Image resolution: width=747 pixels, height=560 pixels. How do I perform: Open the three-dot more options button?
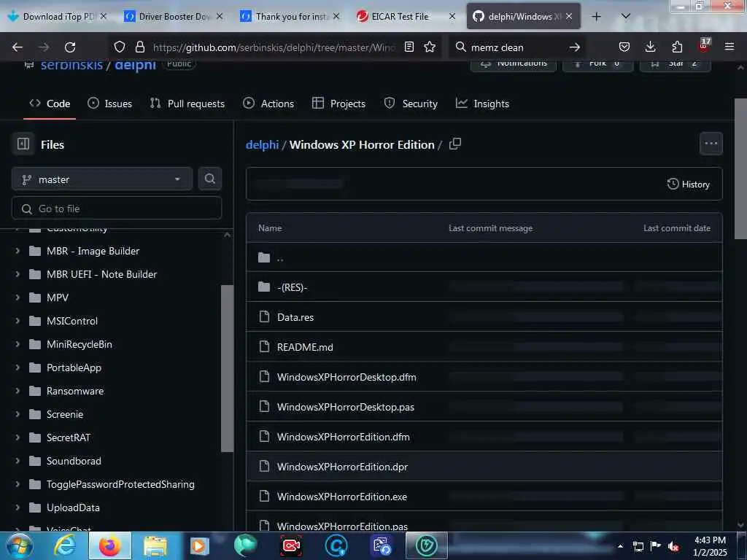click(x=711, y=144)
